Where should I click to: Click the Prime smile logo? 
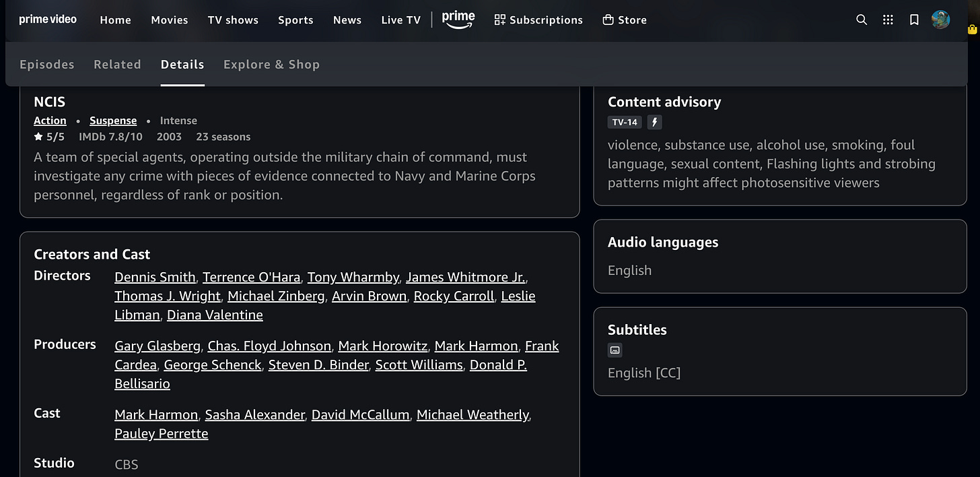pyautogui.click(x=458, y=20)
